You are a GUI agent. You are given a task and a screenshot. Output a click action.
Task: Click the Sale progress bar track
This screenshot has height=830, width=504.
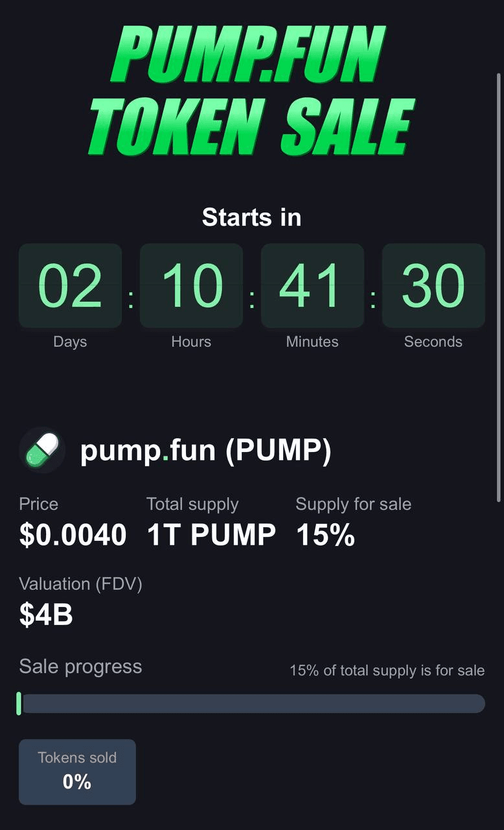[252, 704]
